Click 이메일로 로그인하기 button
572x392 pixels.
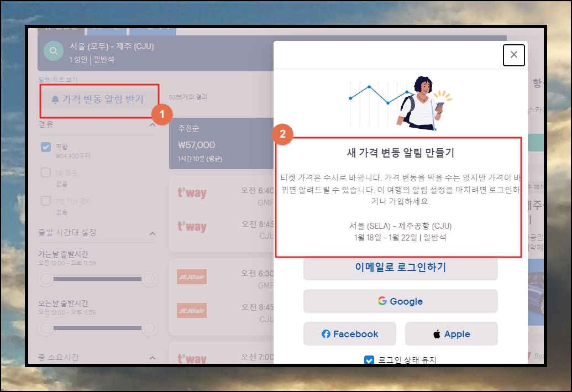400,268
